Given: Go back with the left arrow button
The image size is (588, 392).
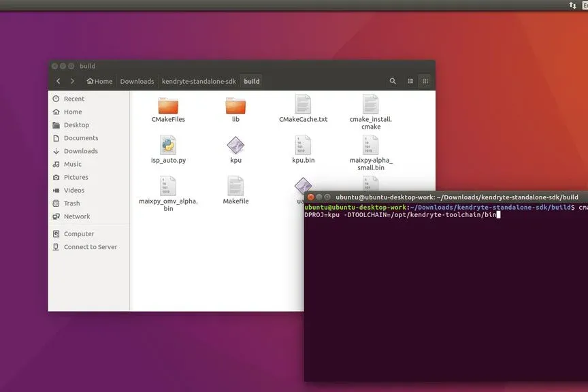Looking at the screenshot, I should click(58, 81).
